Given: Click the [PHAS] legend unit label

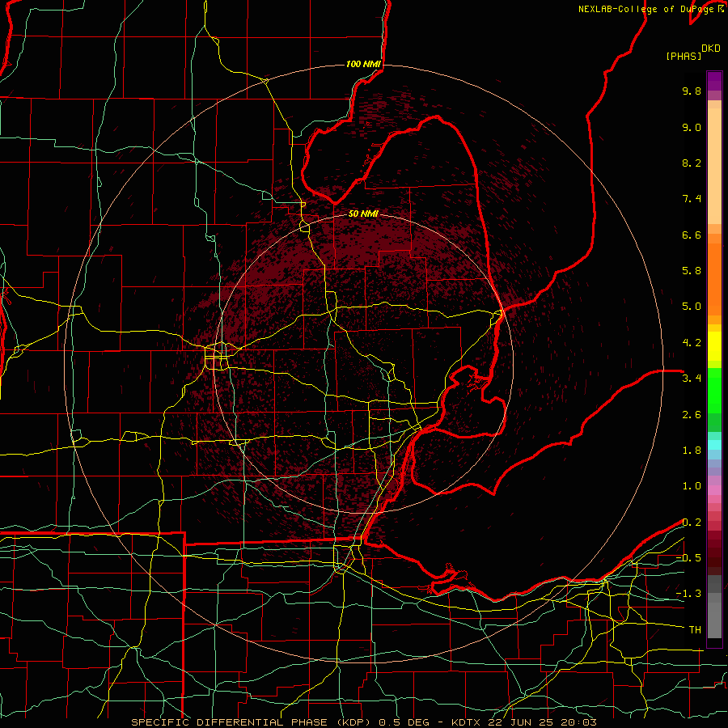Looking at the screenshot, I should (x=684, y=56).
